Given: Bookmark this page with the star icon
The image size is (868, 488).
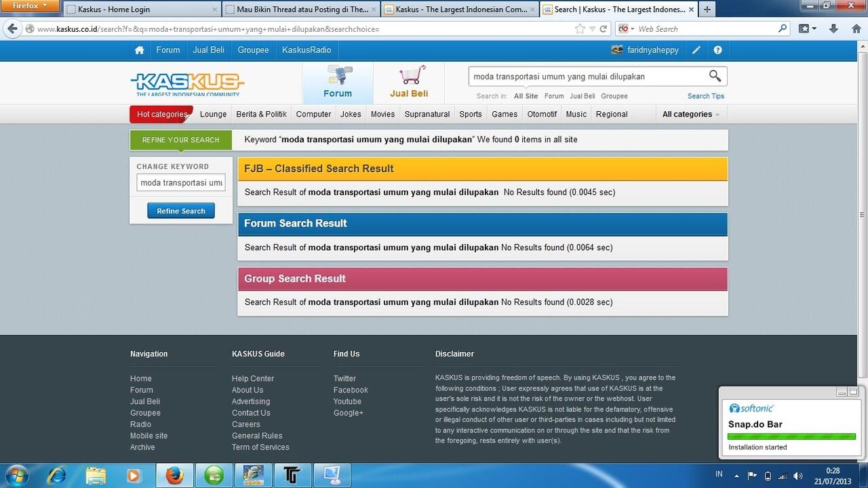Looking at the screenshot, I should pyautogui.click(x=580, y=29).
